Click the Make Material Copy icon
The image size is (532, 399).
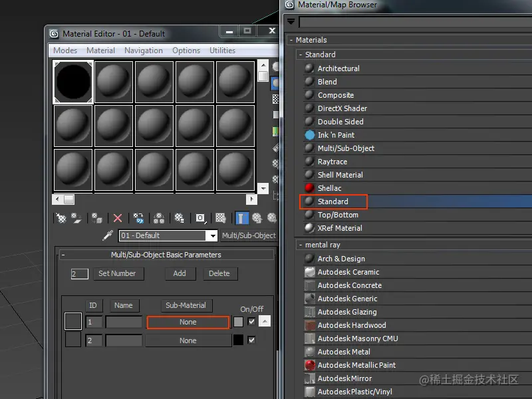pos(138,218)
